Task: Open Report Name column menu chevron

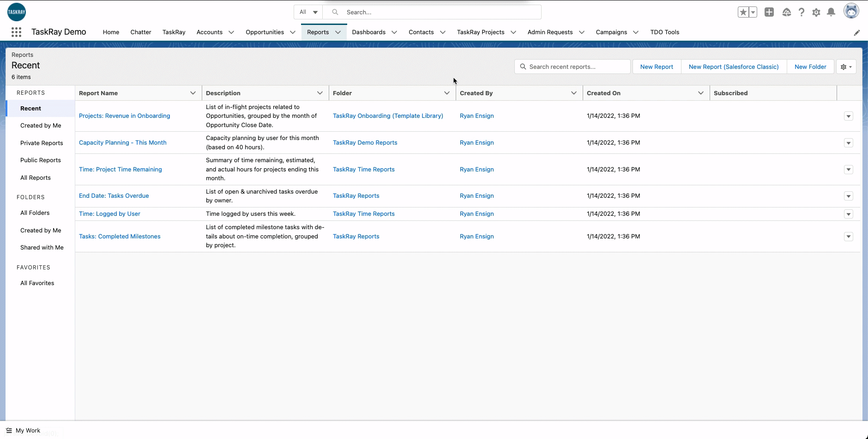Action: click(x=193, y=93)
